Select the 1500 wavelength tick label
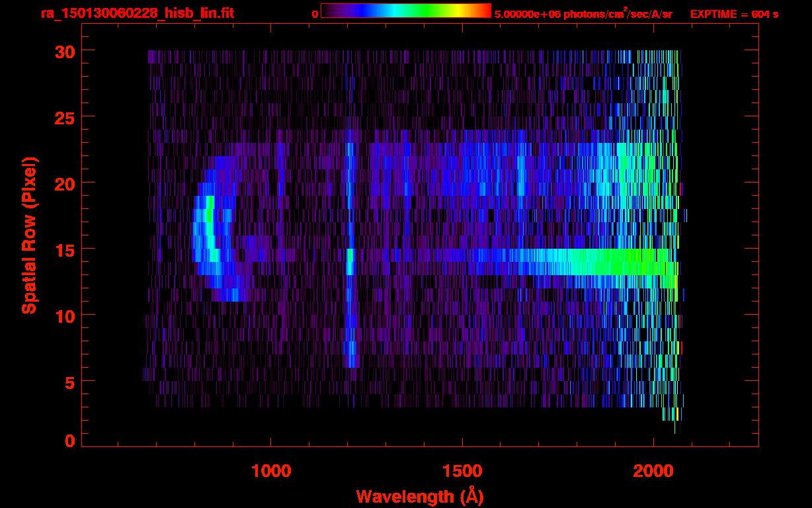 point(462,470)
